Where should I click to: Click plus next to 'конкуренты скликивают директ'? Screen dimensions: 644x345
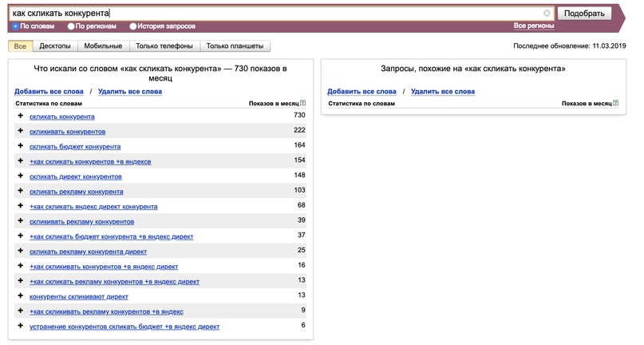coord(21,296)
